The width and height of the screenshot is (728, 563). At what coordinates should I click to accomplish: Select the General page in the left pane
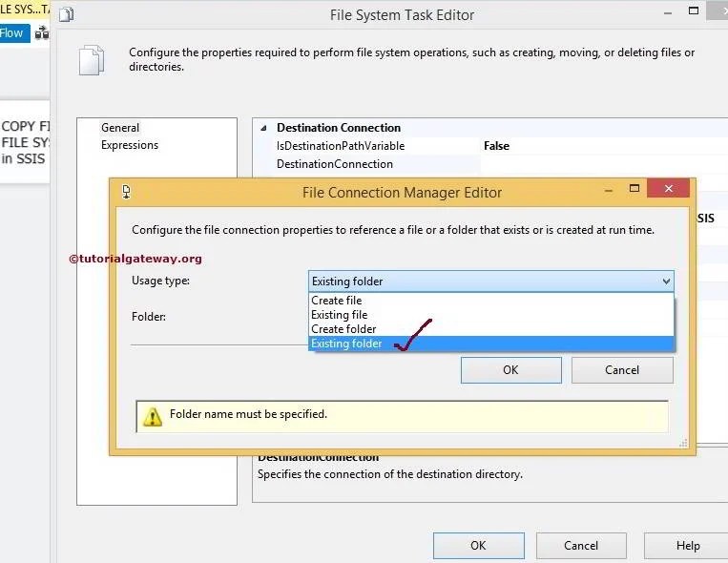tap(120, 128)
